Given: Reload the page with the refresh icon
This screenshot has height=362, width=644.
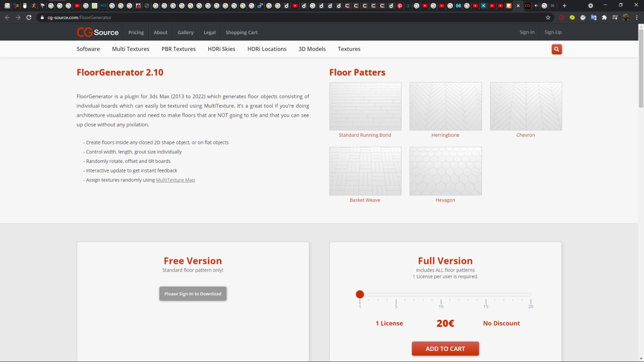Looking at the screenshot, I should pos(29,17).
